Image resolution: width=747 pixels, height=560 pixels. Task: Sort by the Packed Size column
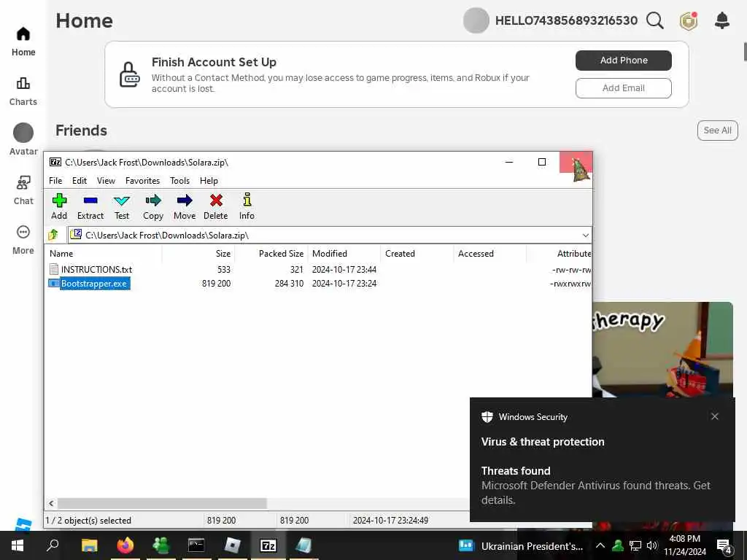point(271,253)
